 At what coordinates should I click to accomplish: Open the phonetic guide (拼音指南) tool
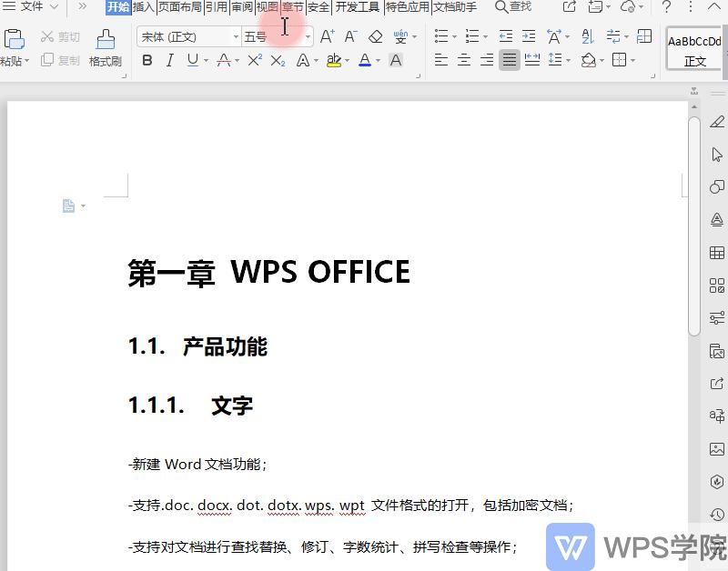(x=401, y=35)
